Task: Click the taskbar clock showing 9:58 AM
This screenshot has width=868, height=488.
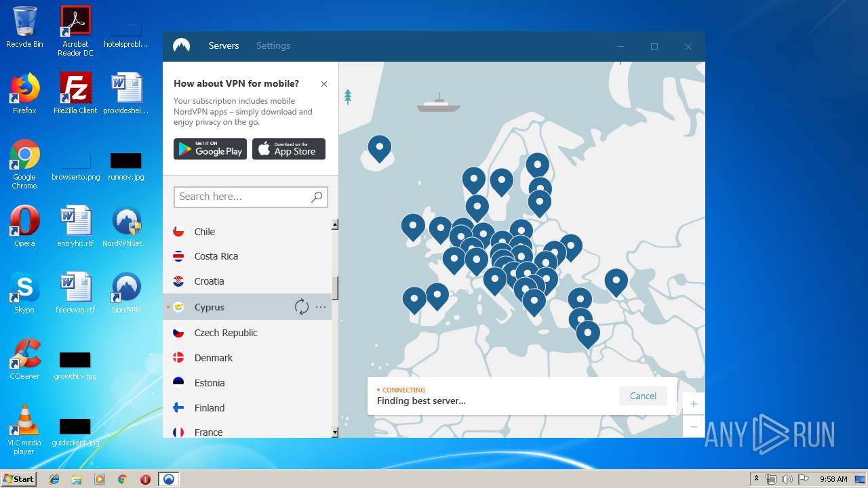Action: (833, 479)
